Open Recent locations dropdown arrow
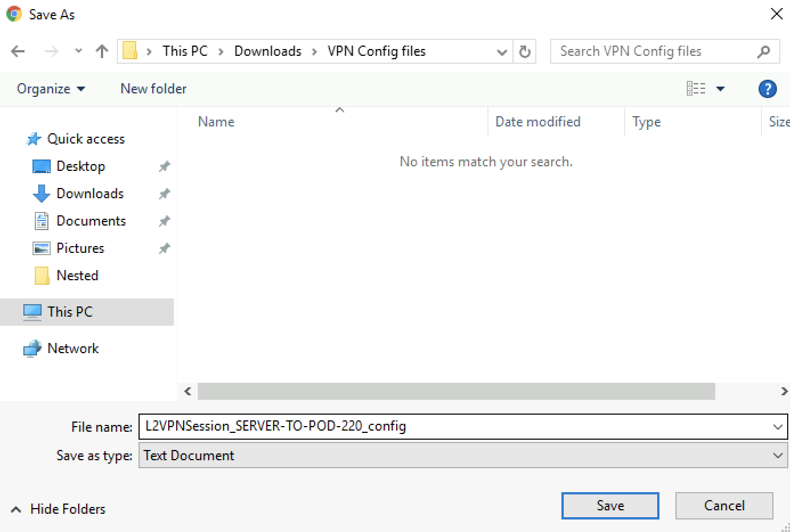The image size is (790, 532). [x=79, y=51]
